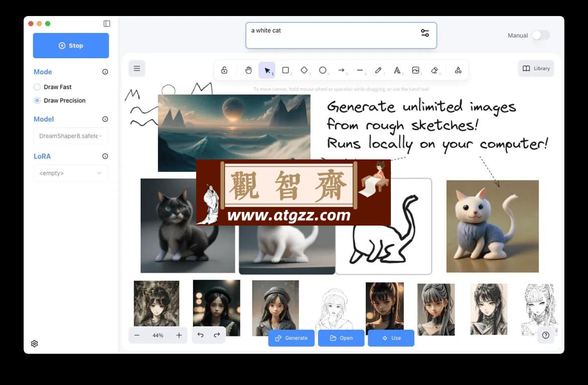Select the Hand pan tool

pos(248,70)
